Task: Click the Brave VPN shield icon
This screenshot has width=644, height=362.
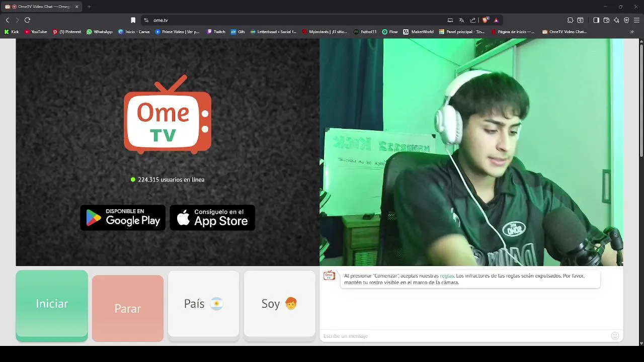Action: 626,20
